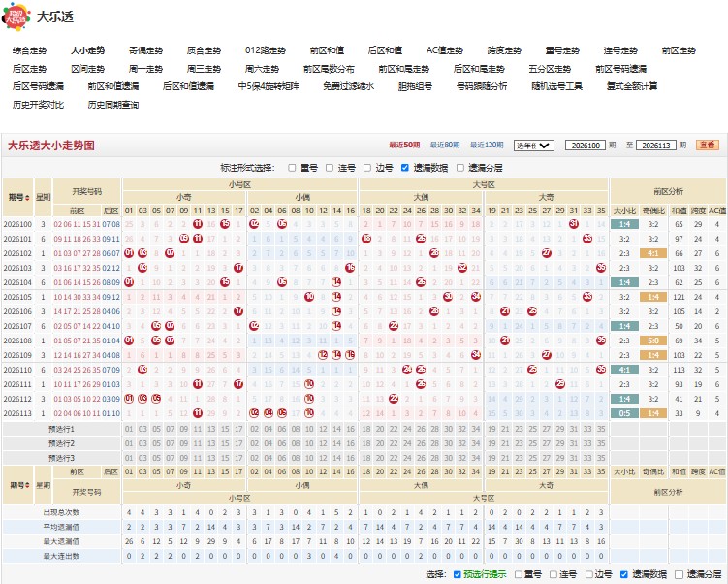Screen dimensions: 728x584
Task: Open 历史同期查询
Action: pyautogui.click(x=113, y=105)
